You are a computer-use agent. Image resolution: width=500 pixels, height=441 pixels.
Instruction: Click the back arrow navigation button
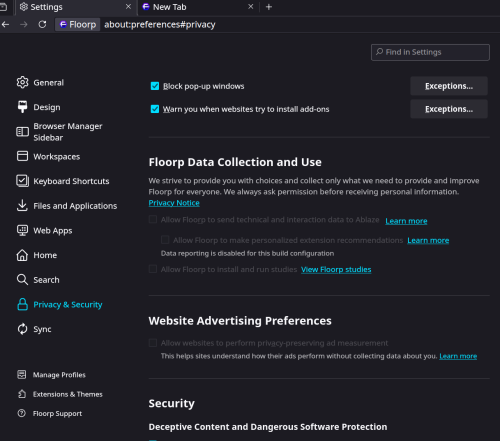click(x=5, y=24)
